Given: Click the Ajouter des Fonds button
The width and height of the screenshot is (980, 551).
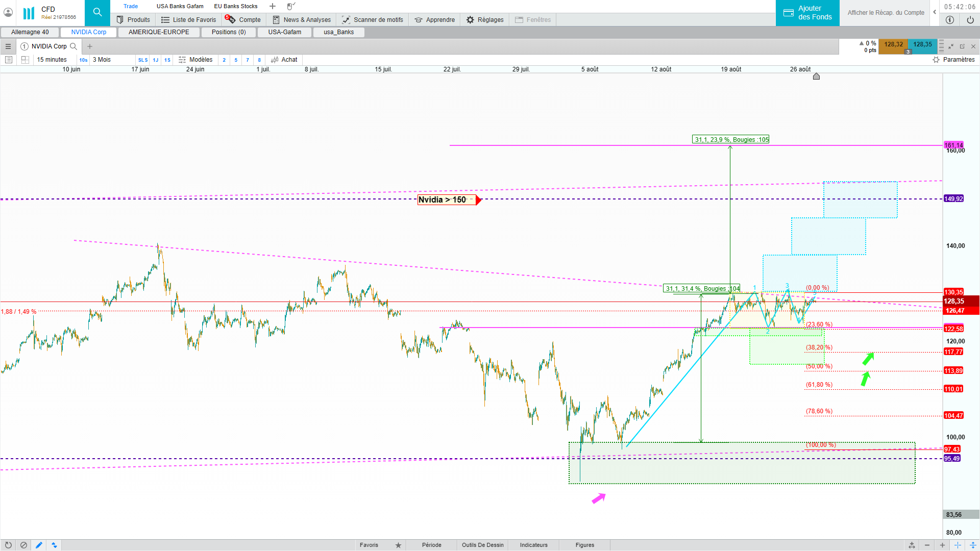Looking at the screenshot, I should point(807,13).
